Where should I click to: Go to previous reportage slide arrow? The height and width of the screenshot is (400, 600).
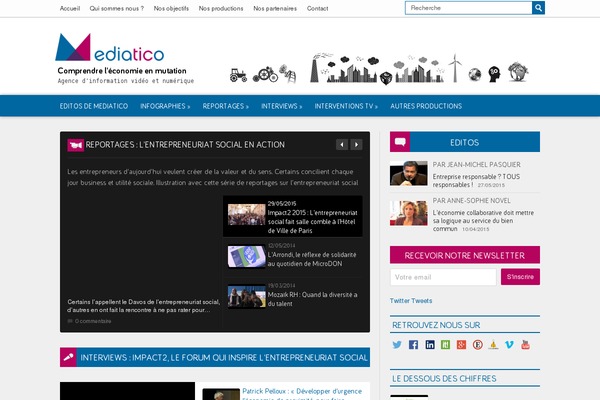click(x=342, y=145)
